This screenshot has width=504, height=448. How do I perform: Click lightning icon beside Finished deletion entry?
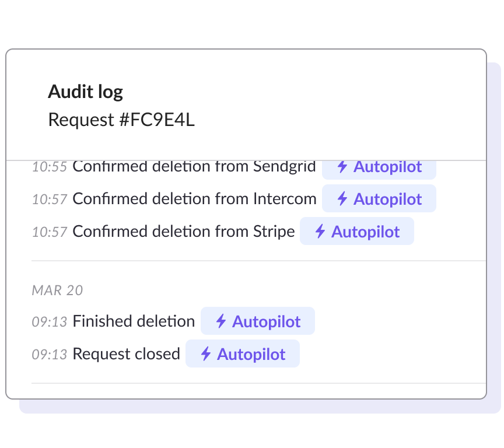[x=221, y=321]
